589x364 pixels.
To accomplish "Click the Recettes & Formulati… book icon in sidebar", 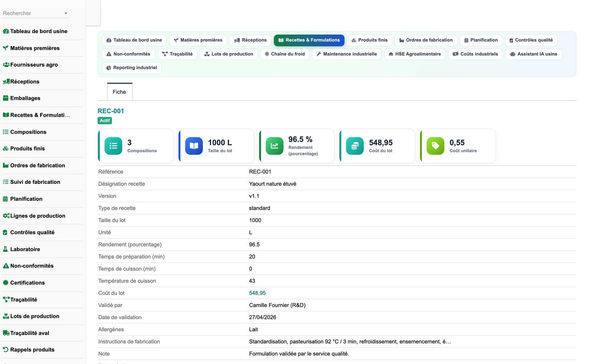I will click(6, 115).
